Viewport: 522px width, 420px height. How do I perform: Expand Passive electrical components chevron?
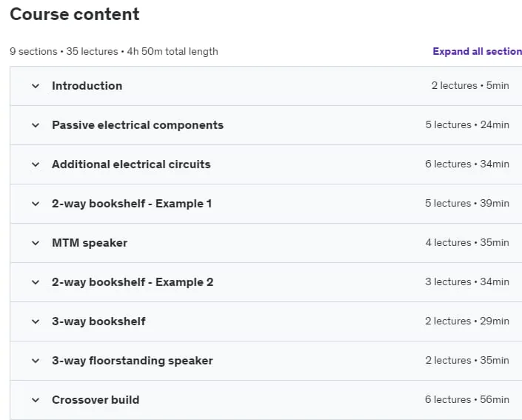(x=36, y=125)
